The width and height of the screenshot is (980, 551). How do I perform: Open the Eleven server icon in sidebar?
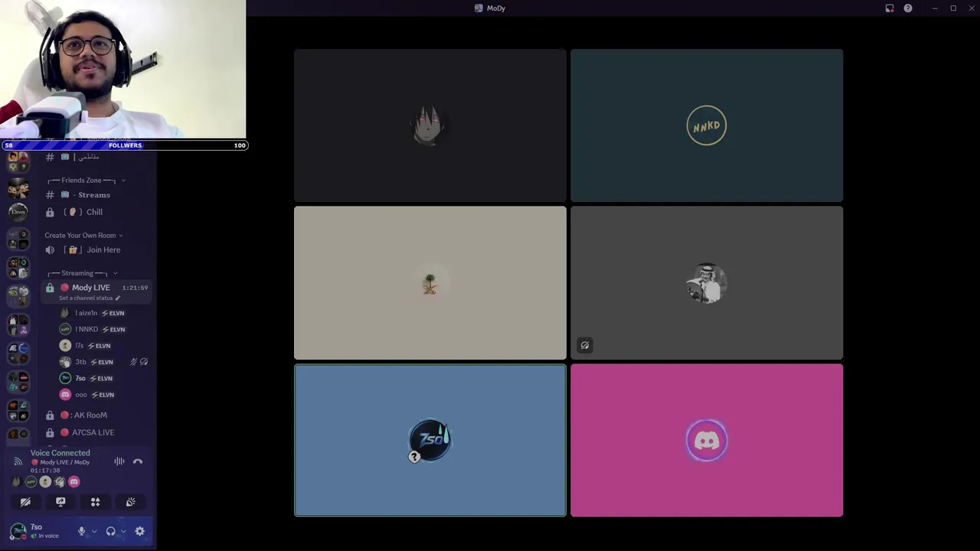(x=18, y=212)
